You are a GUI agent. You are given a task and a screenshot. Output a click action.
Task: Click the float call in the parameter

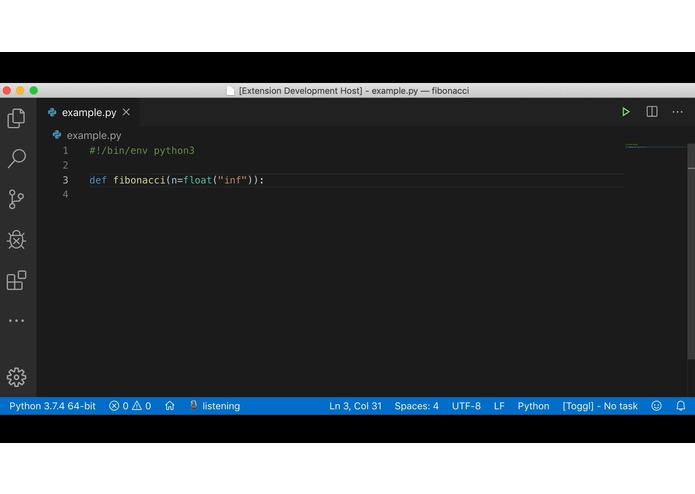[x=197, y=180]
